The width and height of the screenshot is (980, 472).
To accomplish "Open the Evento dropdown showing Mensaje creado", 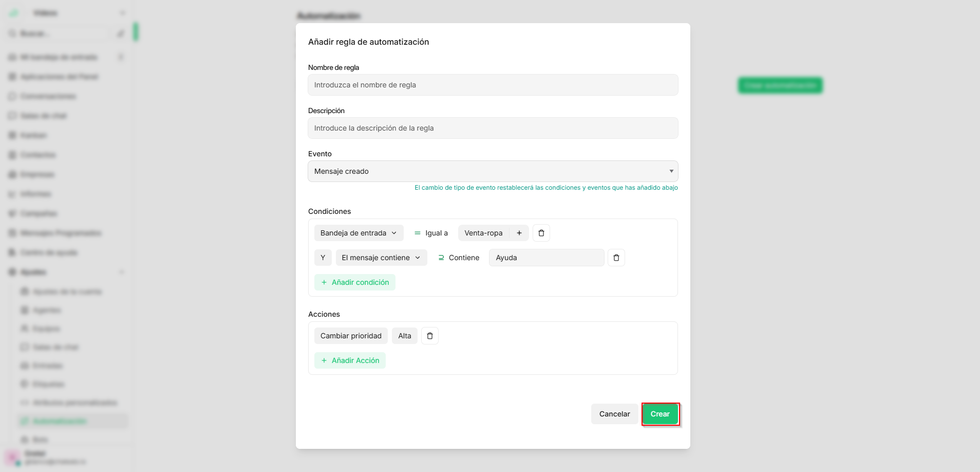I will click(493, 171).
